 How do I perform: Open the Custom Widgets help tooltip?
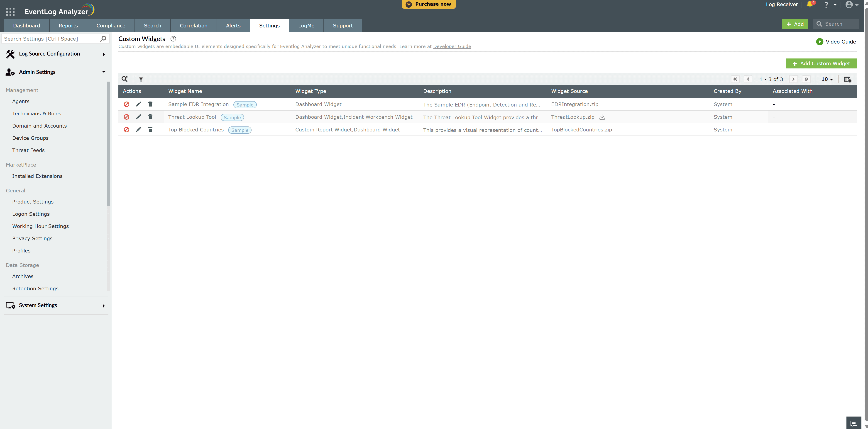click(x=173, y=39)
